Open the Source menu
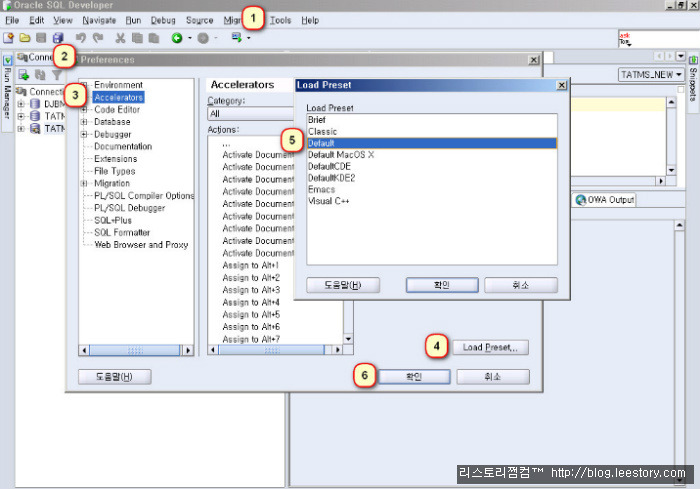The height and width of the screenshot is (489, 700). (x=200, y=20)
